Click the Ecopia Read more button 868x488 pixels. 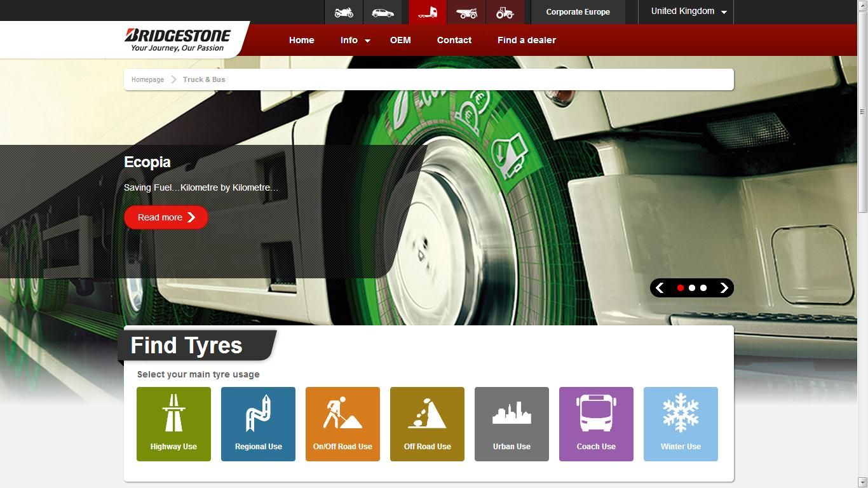[165, 217]
